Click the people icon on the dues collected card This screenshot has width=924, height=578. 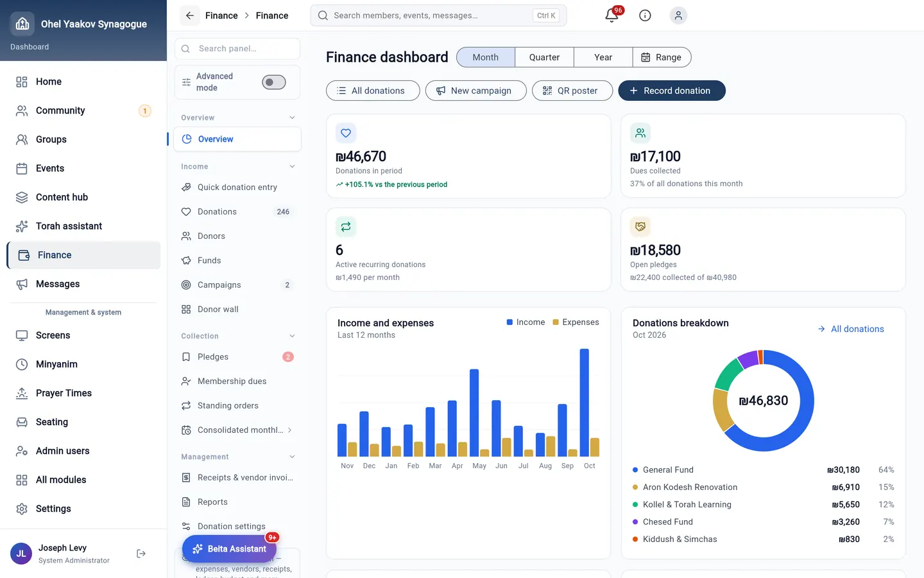tap(640, 133)
